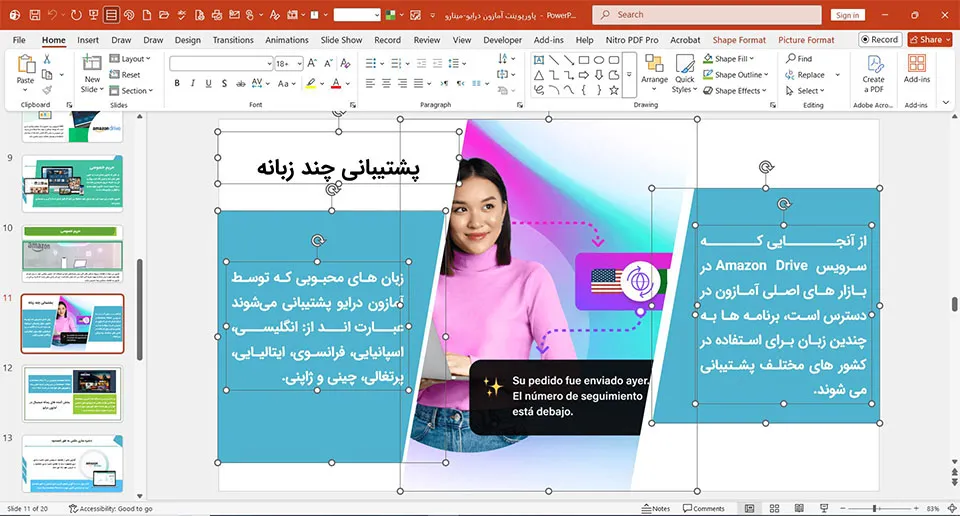Image resolution: width=960 pixels, height=516 pixels.
Task: Decrease font size with the small A icon
Action: [x=328, y=63]
